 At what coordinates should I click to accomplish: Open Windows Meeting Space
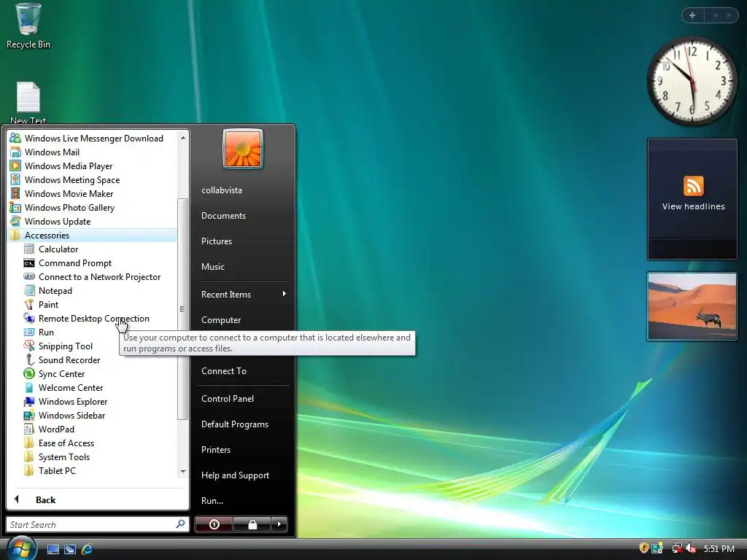[x=93, y=179]
